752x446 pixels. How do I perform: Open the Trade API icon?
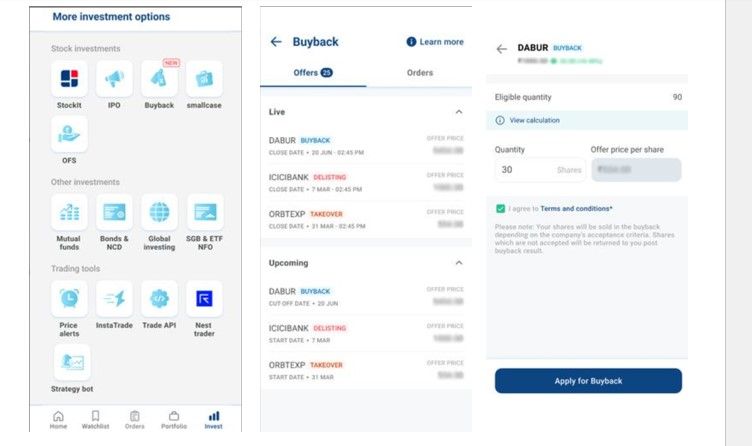[159, 299]
